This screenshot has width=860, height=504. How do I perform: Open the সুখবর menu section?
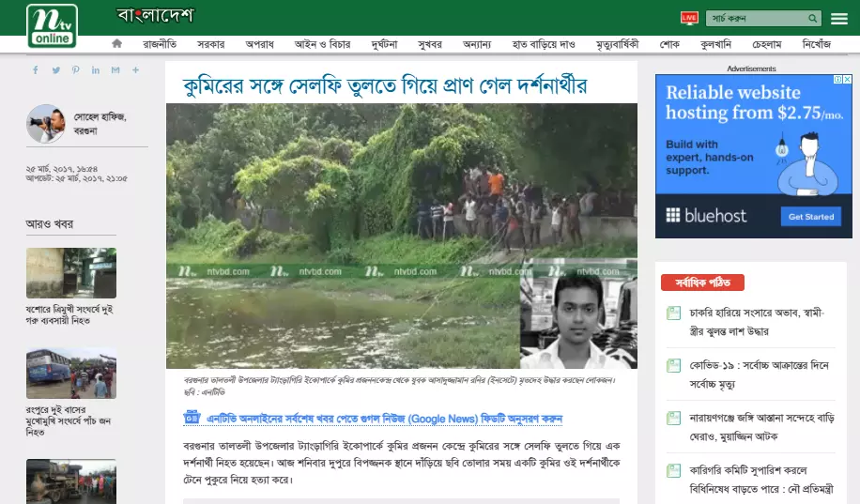click(429, 44)
